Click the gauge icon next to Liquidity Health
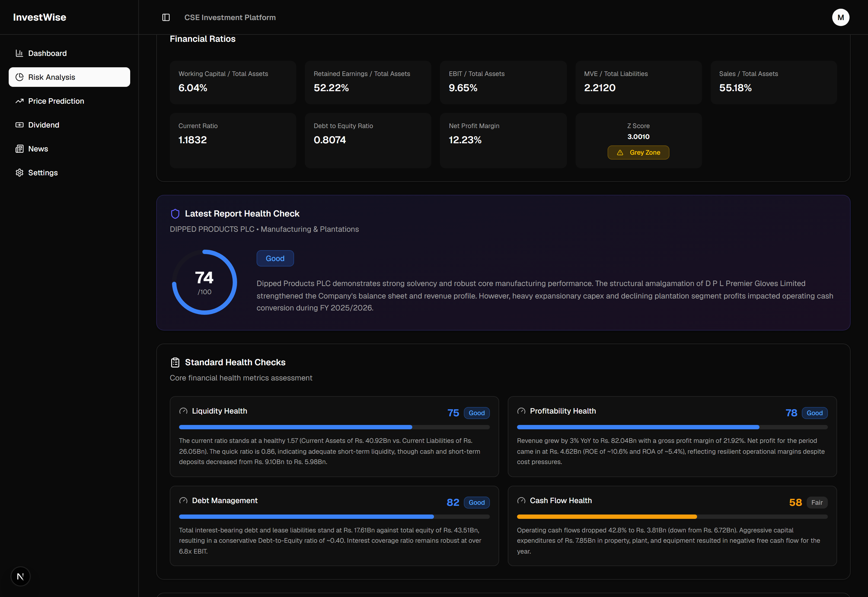 [183, 411]
